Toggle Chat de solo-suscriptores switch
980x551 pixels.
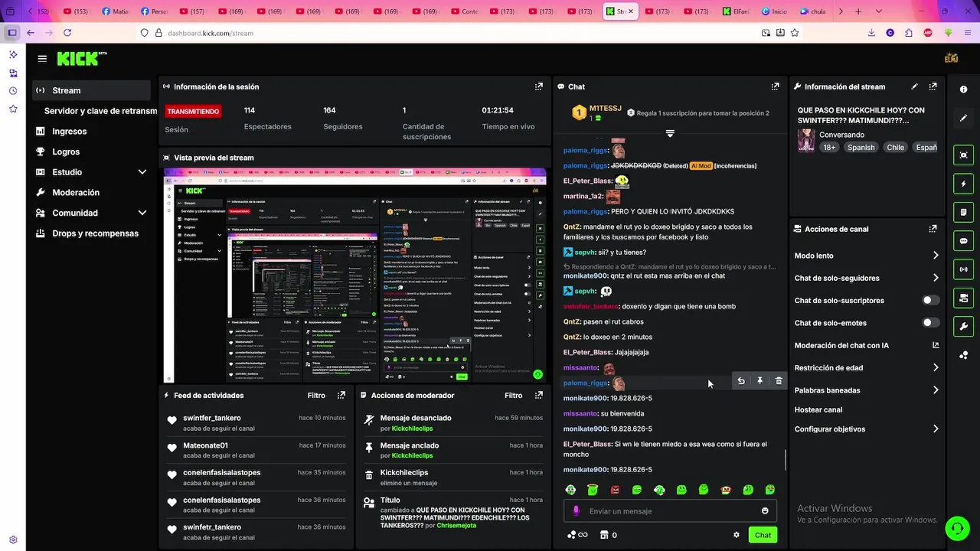930,301
